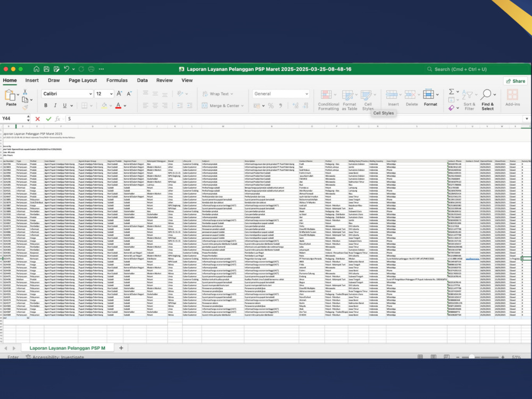Open the Data ribbon tab

142,80
